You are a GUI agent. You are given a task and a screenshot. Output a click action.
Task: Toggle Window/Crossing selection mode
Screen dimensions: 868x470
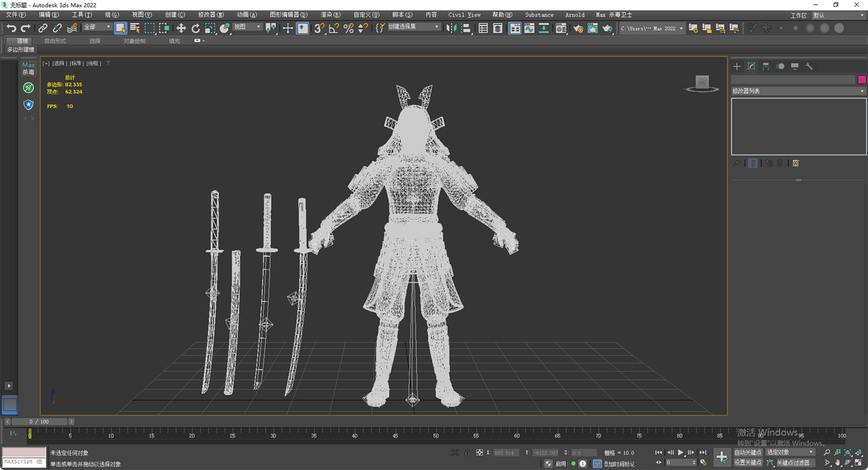[x=164, y=28]
